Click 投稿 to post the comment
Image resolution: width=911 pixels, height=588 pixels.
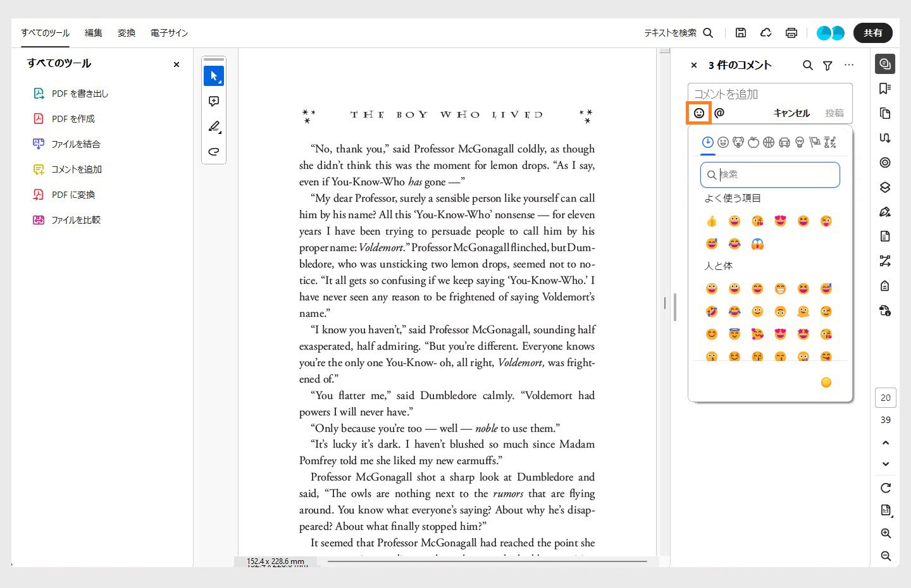click(834, 113)
